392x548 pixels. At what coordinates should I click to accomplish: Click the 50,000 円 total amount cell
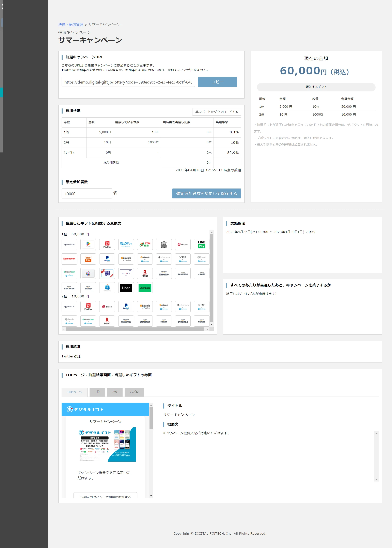pos(348,106)
